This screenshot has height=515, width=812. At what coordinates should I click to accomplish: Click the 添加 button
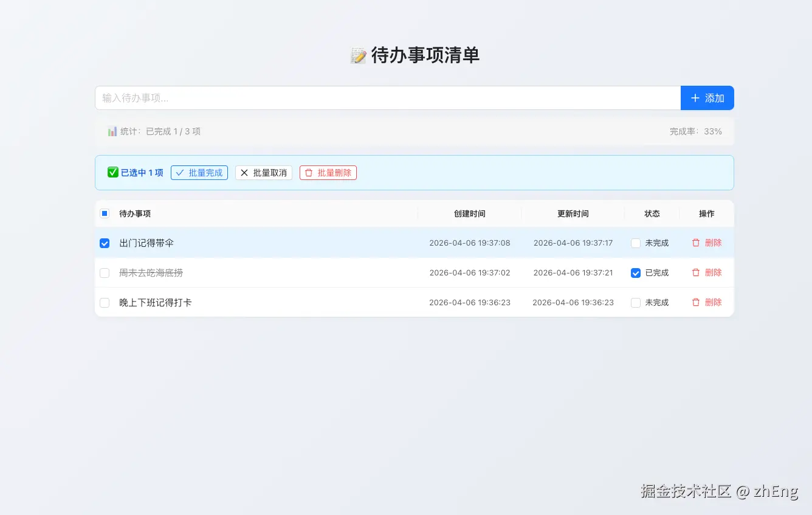click(707, 98)
